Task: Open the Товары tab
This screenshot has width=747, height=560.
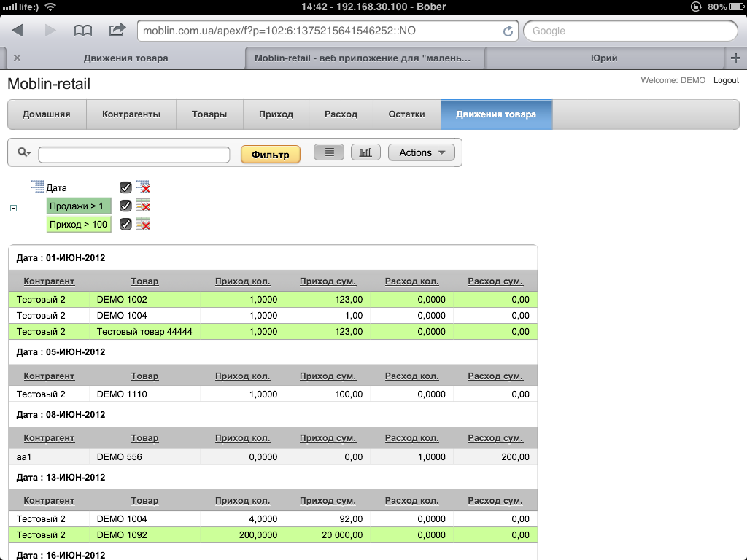Action: (209, 114)
